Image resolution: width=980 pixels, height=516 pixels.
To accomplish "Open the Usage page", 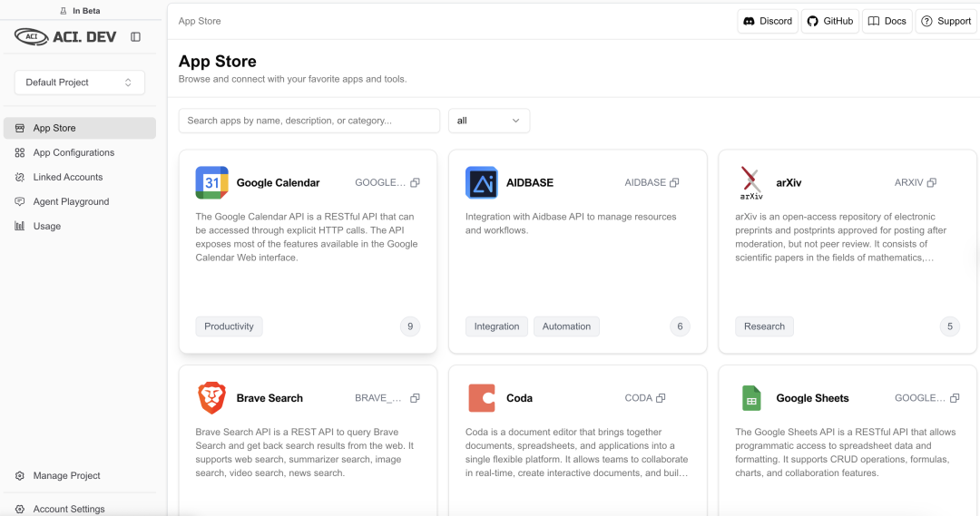I will tap(79, 226).
